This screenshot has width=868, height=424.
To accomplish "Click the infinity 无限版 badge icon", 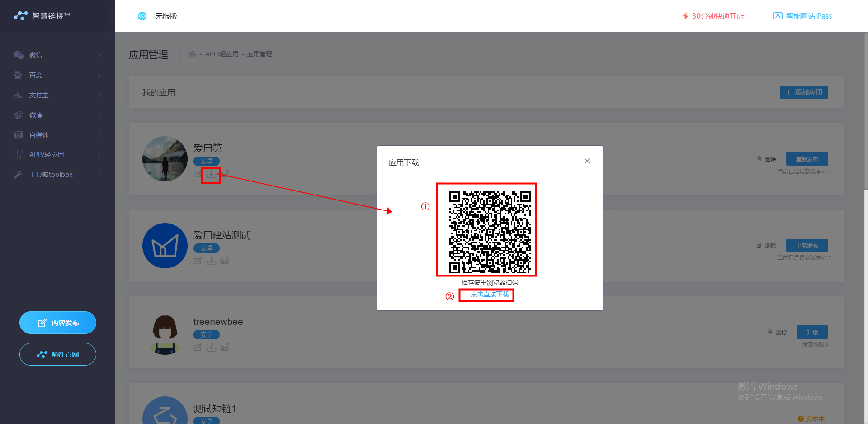I will coord(142,16).
